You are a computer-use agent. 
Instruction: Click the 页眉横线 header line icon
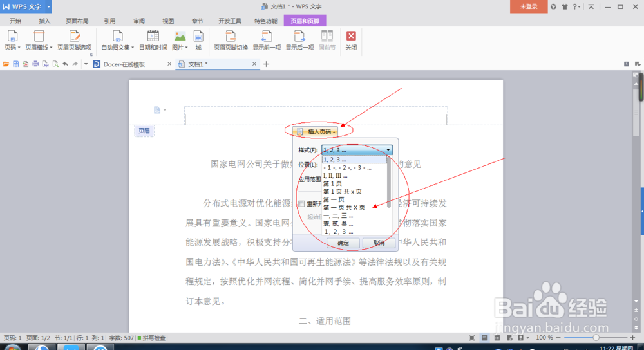(39, 37)
